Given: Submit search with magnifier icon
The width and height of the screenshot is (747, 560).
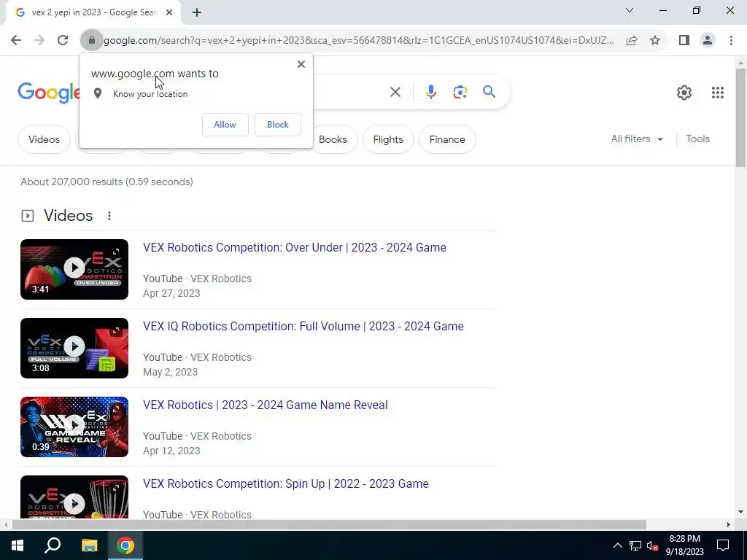Looking at the screenshot, I should [489, 92].
